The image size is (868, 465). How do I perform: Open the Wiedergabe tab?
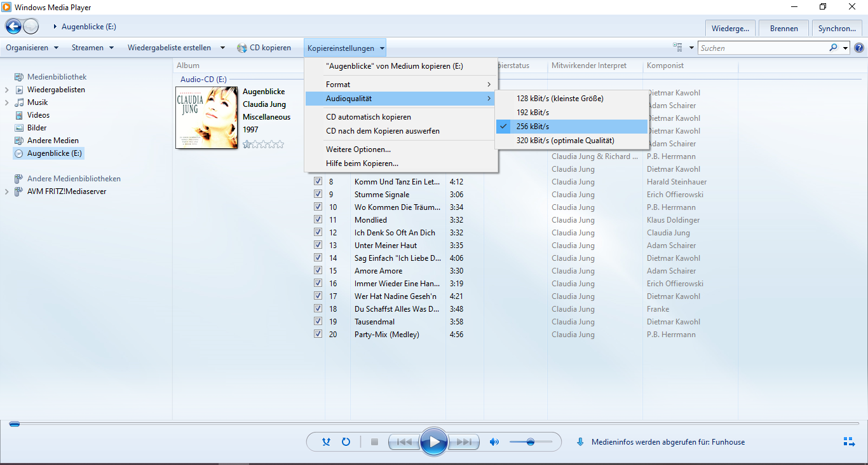pyautogui.click(x=731, y=29)
